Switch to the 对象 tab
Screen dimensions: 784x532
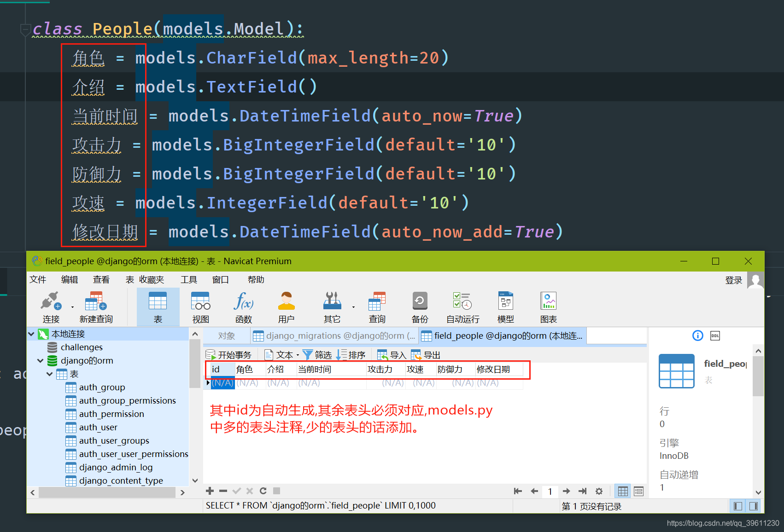[x=227, y=336]
